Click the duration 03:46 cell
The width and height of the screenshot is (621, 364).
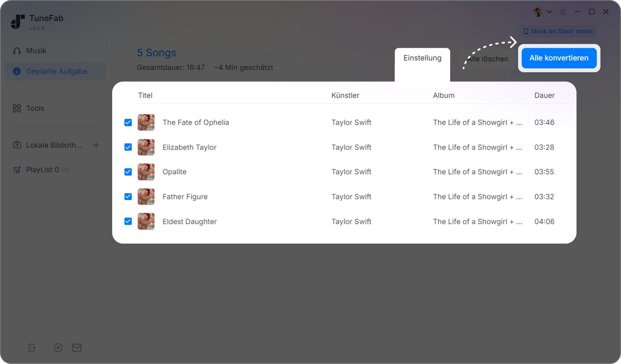click(x=544, y=122)
